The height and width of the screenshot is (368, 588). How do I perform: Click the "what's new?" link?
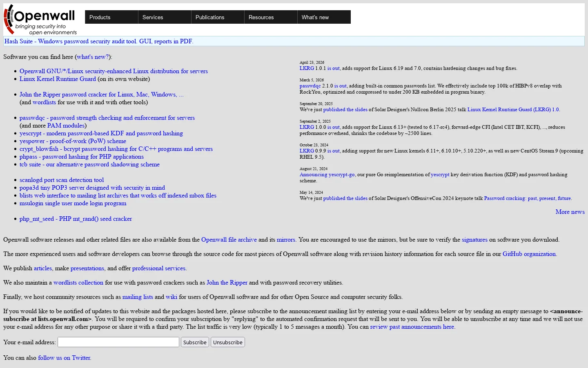pos(93,57)
